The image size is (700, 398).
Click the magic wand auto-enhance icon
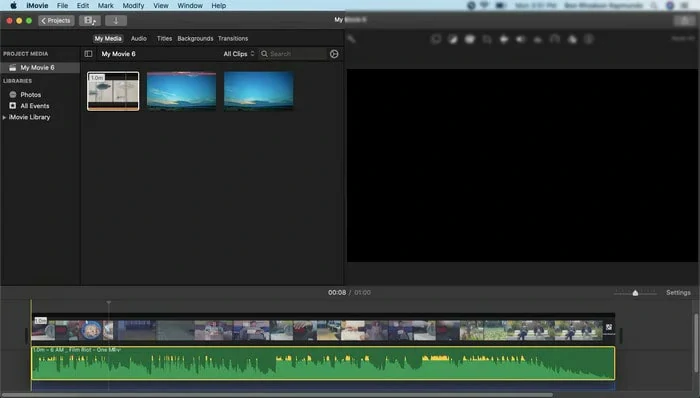coord(351,39)
